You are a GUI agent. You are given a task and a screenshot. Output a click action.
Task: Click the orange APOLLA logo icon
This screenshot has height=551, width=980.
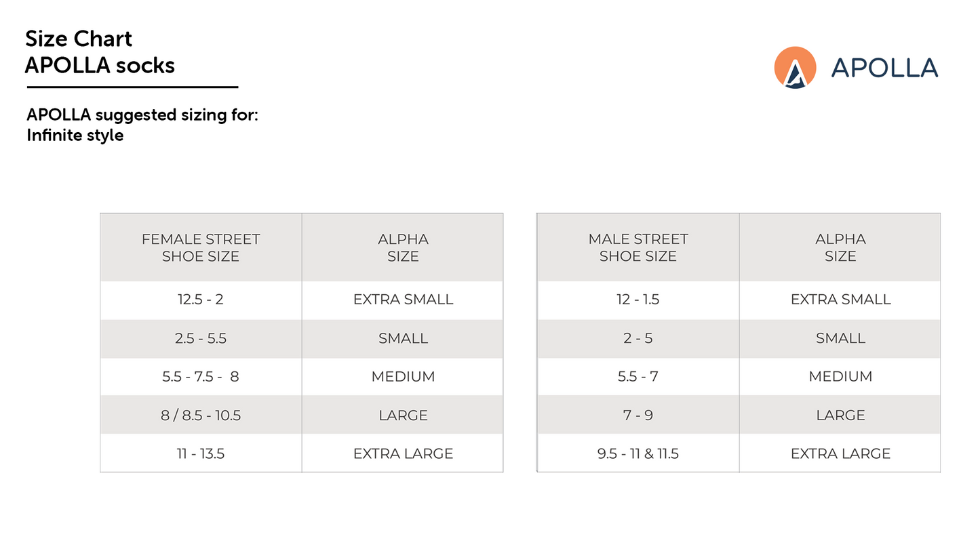click(x=795, y=67)
